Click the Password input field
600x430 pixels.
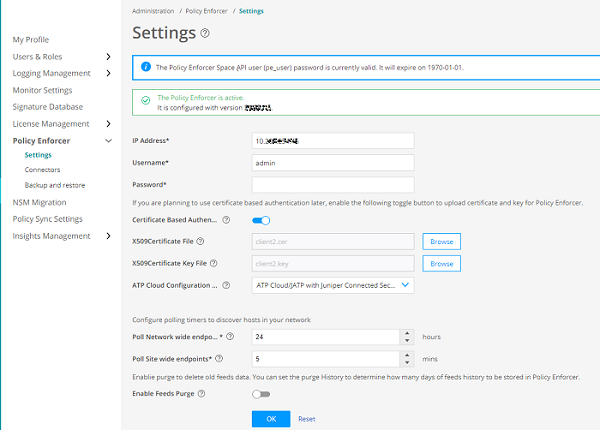pos(333,184)
